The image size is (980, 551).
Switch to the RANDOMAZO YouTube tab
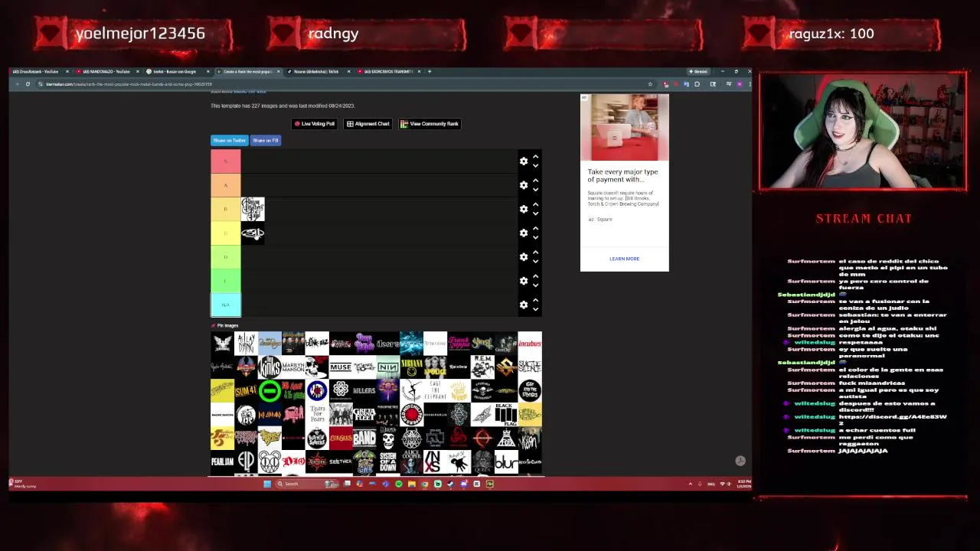pos(106,71)
